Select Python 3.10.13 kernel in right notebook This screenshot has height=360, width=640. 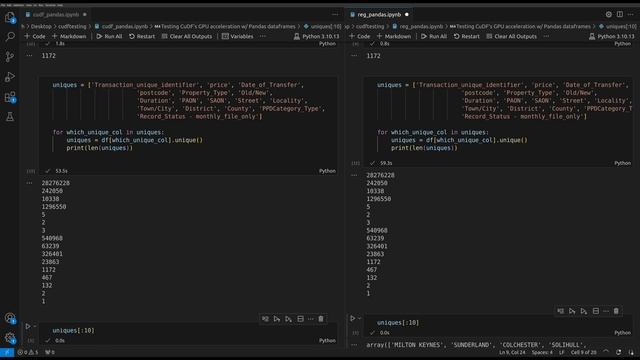[611, 36]
